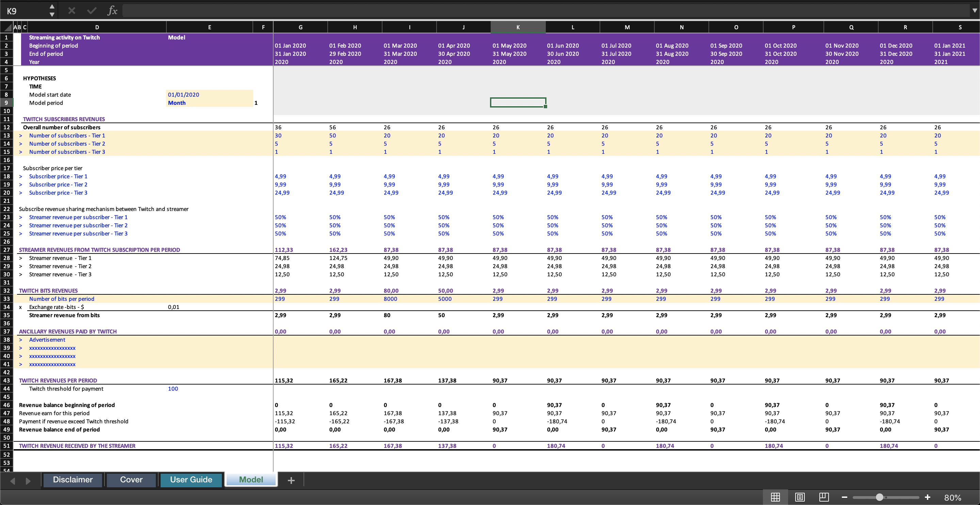Click the 56 overall subscribers cell
Image resolution: width=980 pixels, height=505 pixels.
(332, 127)
